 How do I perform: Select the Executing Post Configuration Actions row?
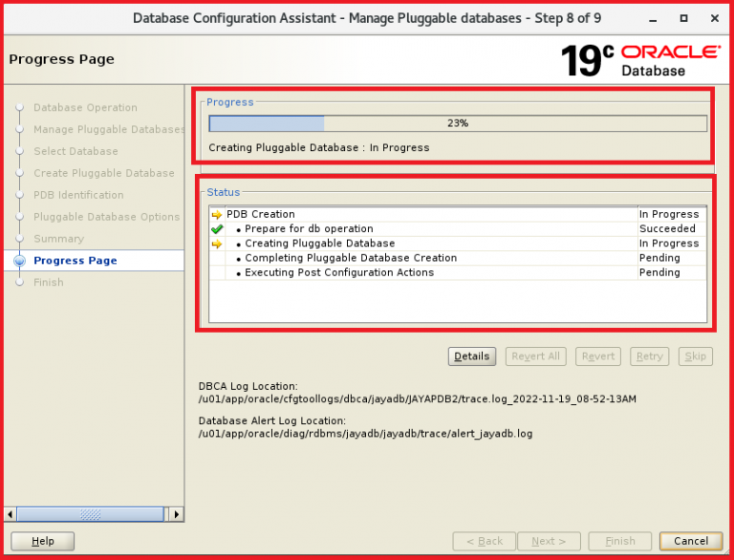[338, 272]
